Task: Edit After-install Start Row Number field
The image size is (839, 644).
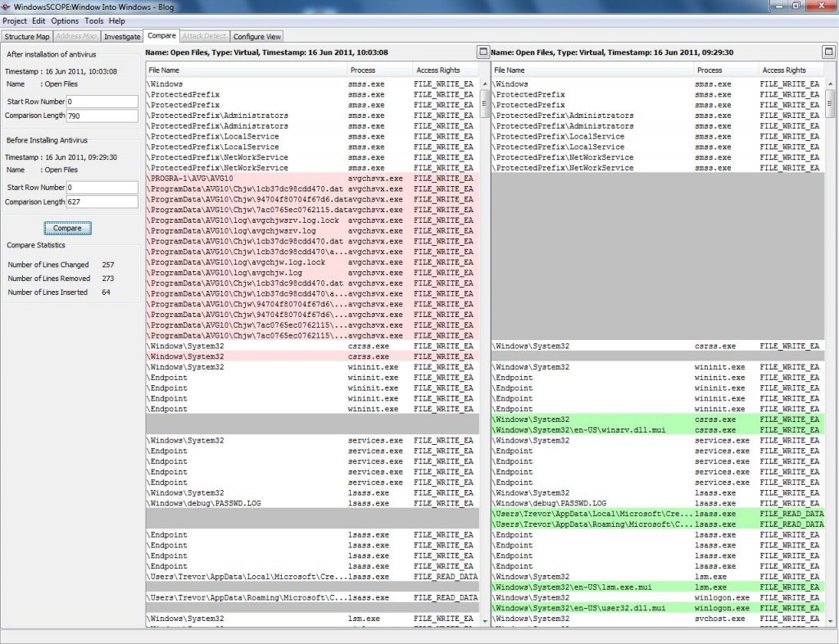Action: tap(102, 101)
